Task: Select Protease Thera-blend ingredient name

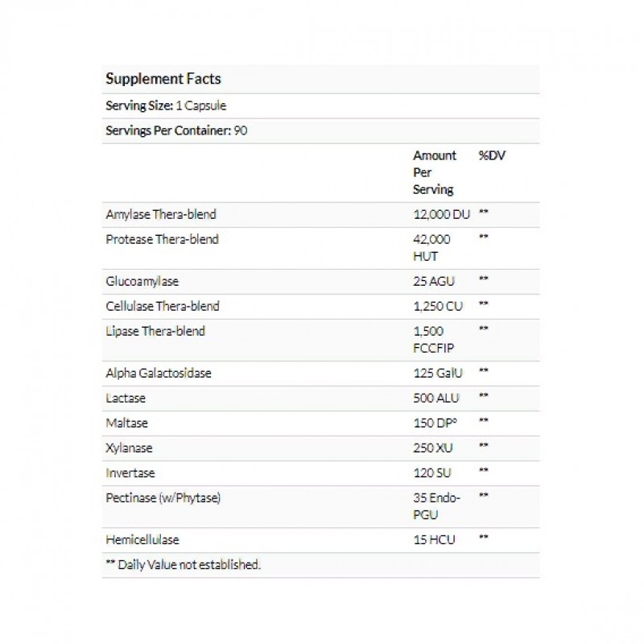Action: tap(162, 239)
